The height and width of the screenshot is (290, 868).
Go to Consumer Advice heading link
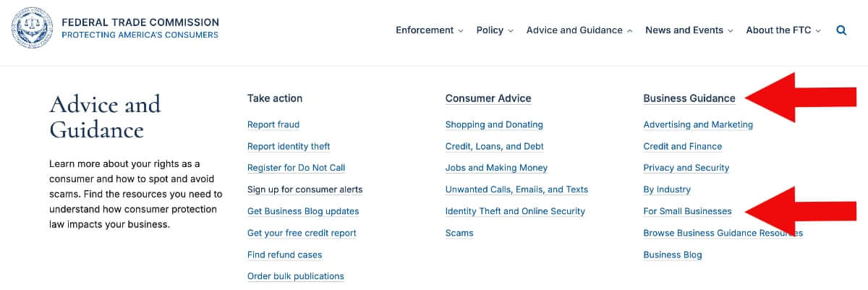click(488, 98)
